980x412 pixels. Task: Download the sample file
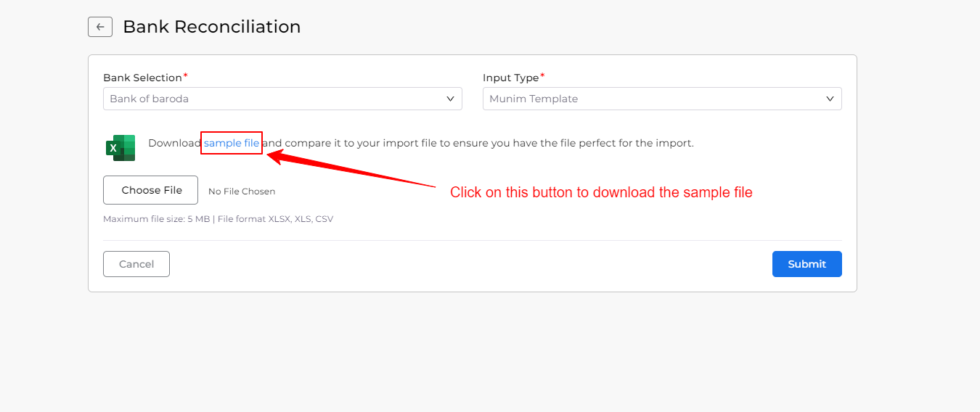tap(232, 143)
